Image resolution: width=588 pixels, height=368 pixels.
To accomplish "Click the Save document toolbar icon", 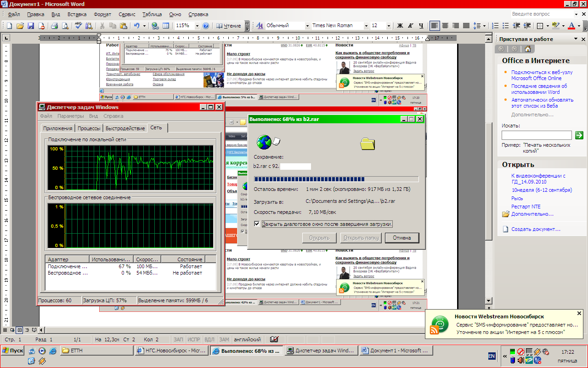I will point(31,26).
